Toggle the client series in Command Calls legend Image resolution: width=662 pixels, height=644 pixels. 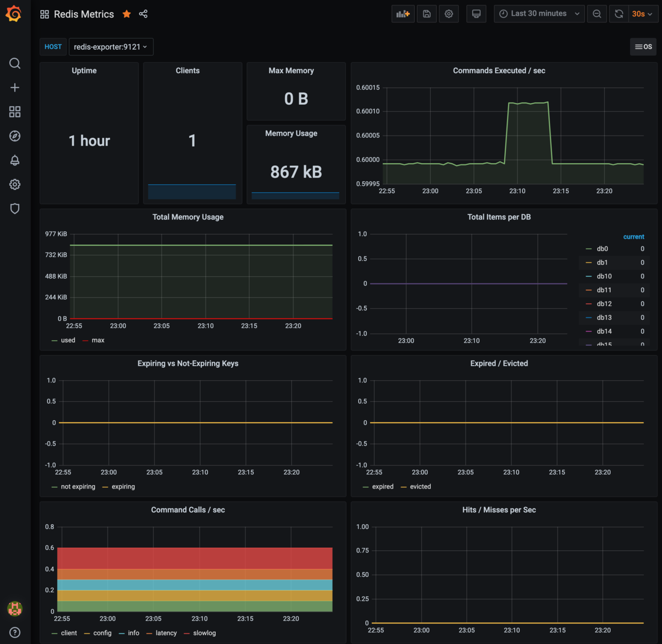pos(69,633)
